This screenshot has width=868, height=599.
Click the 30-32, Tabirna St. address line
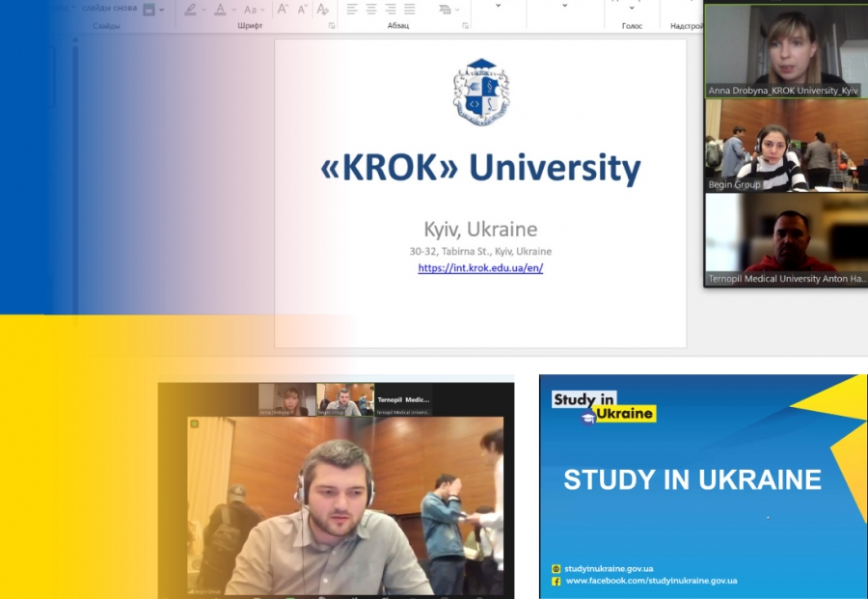point(480,252)
